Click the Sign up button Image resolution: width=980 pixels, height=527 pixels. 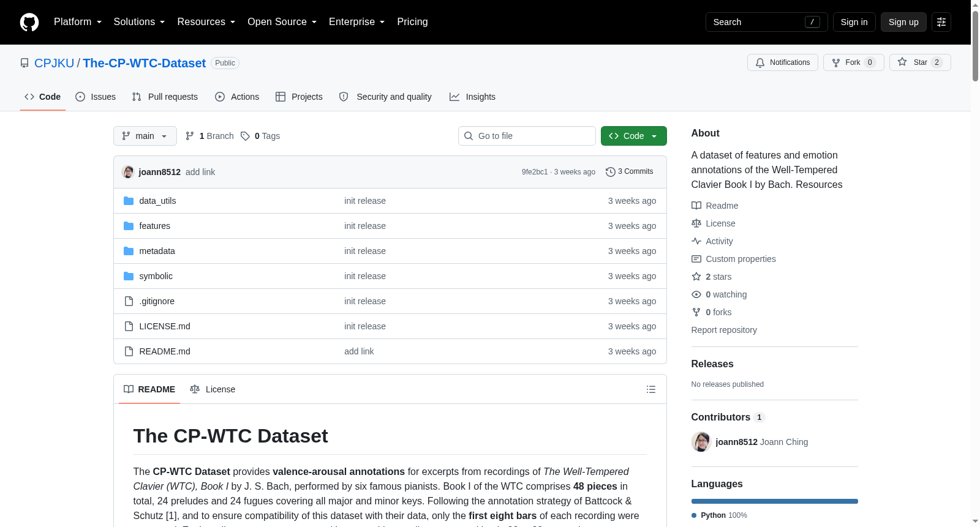903,22
